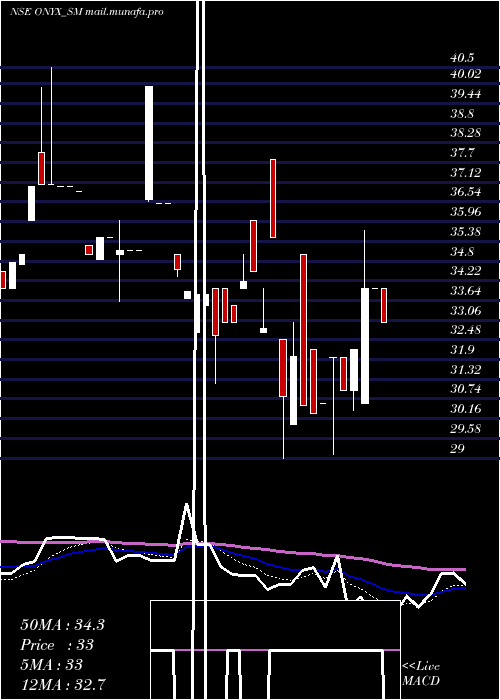Select the 30.16 price level label

pyautogui.click(x=466, y=408)
